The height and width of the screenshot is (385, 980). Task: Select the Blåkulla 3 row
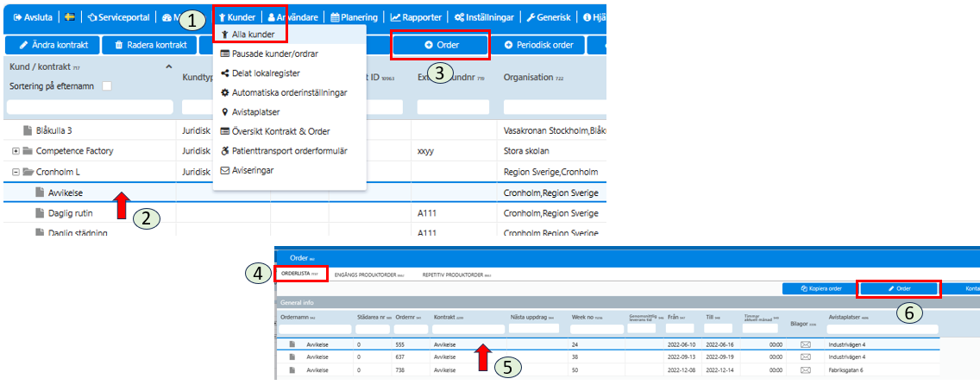point(305,130)
